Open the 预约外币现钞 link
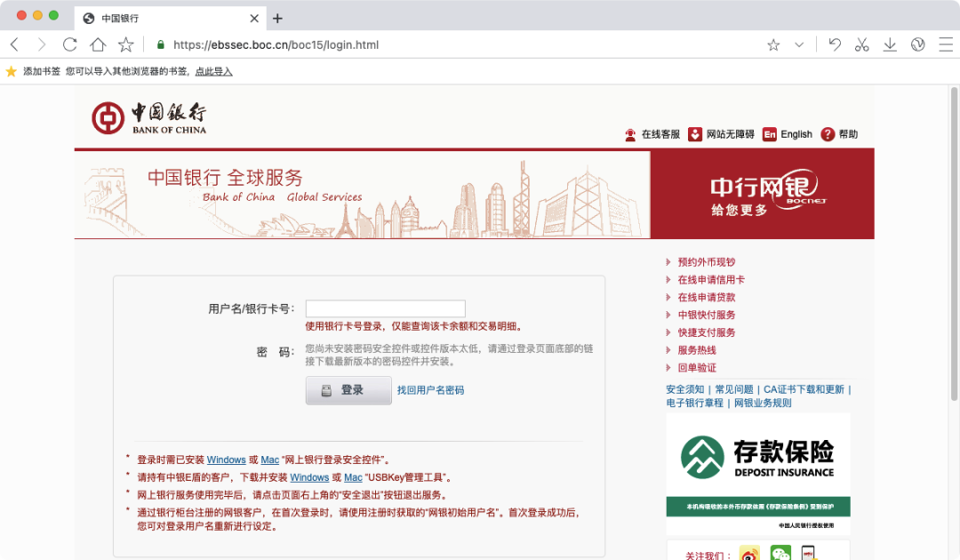Viewport: 960px width, 560px height. [706, 262]
